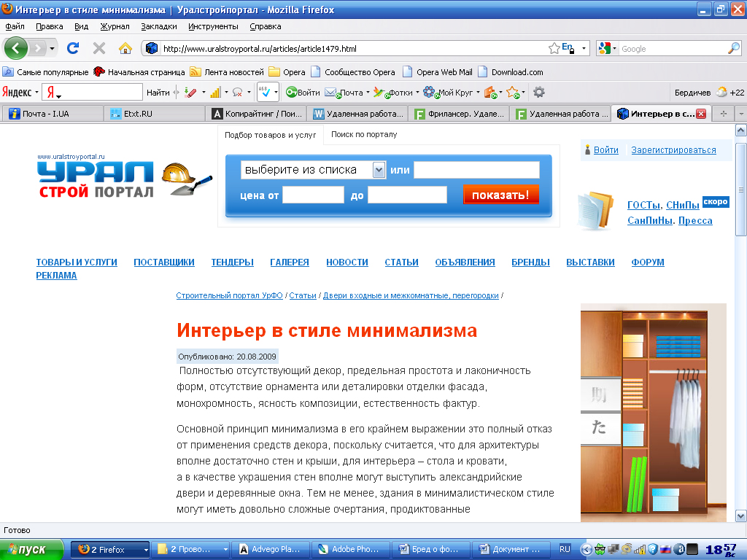Switch to the 'Поиск по порталу' tab

click(363, 135)
